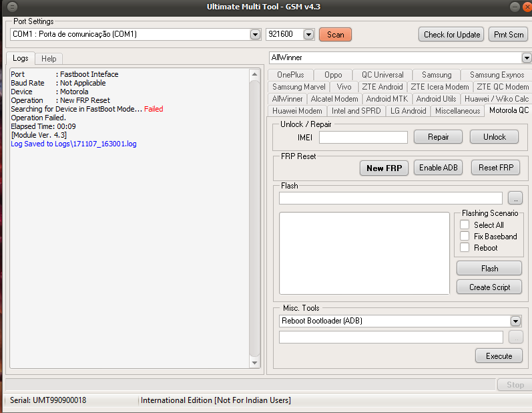Screen dimensions: 532x413
Task: Click the Prnt Scrn button
Action: pyautogui.click(x=508, y=35)
